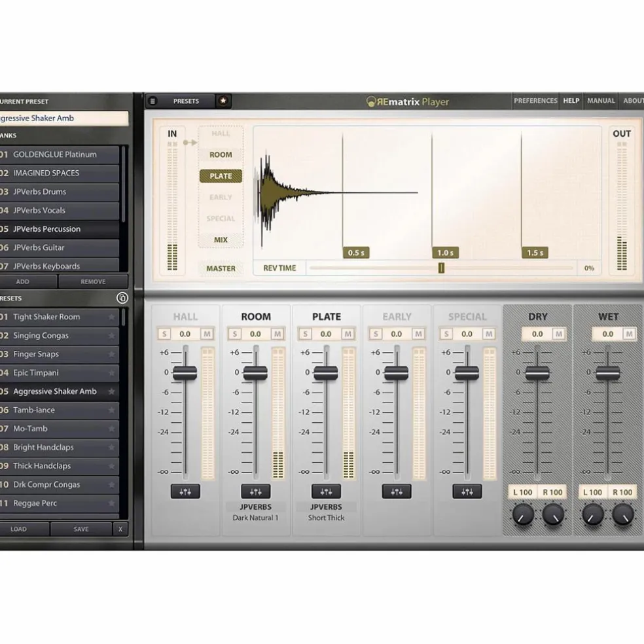Click the DRY right pan knob

[x=553, y=515]
